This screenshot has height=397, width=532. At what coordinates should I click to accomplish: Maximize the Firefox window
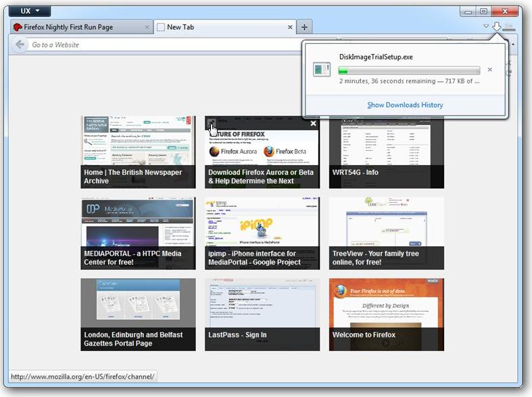click(484, 11)
